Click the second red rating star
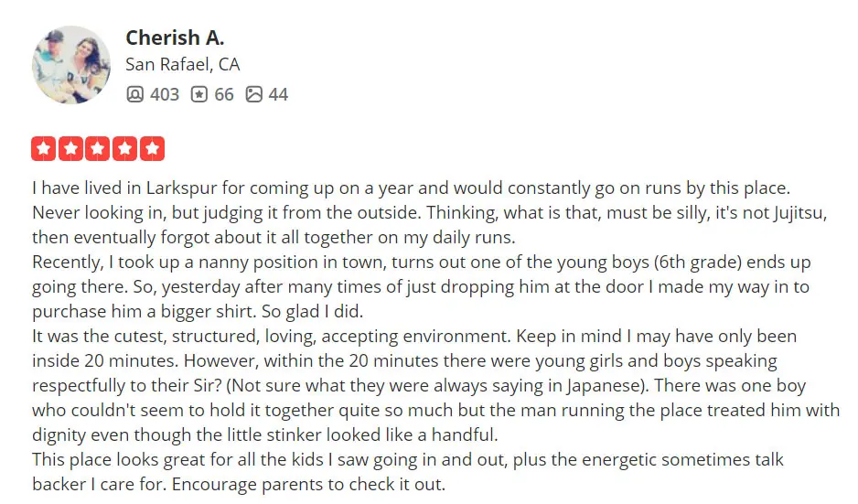Viewport: 858px width, 504px height. tap(70, 148)
